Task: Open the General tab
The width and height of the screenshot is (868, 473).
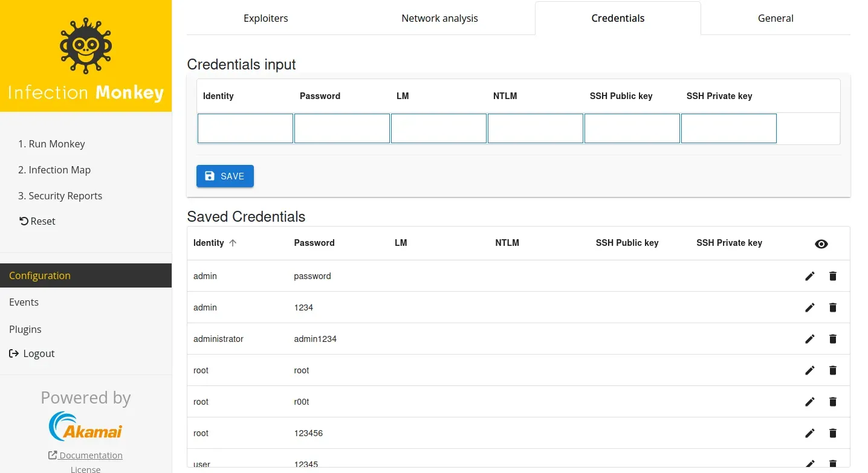Action: pos(776,18)
